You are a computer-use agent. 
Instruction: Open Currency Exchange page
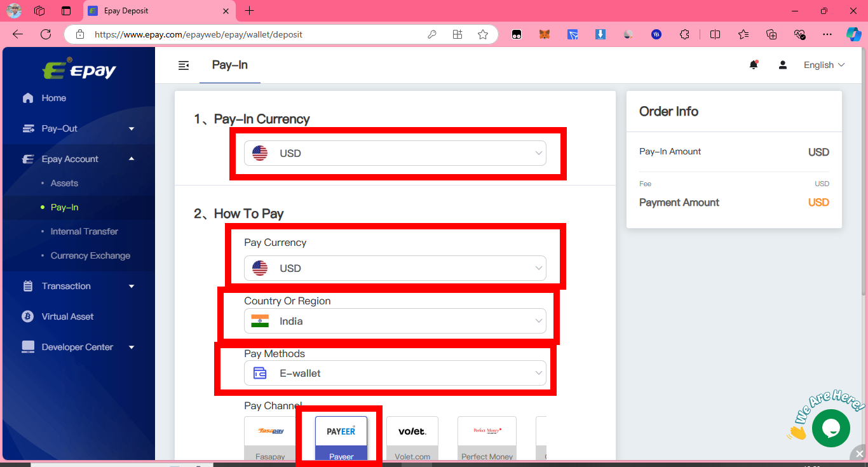click(x=90, y=255)
